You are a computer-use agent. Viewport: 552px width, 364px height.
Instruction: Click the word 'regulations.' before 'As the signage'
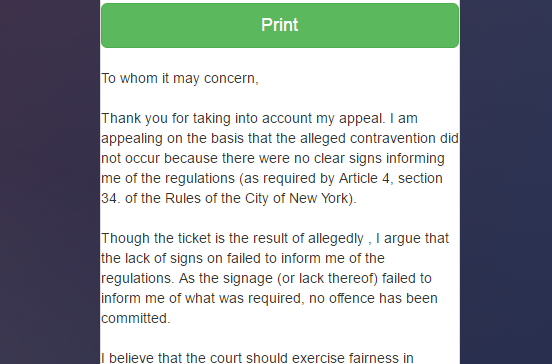pos(138,279)
